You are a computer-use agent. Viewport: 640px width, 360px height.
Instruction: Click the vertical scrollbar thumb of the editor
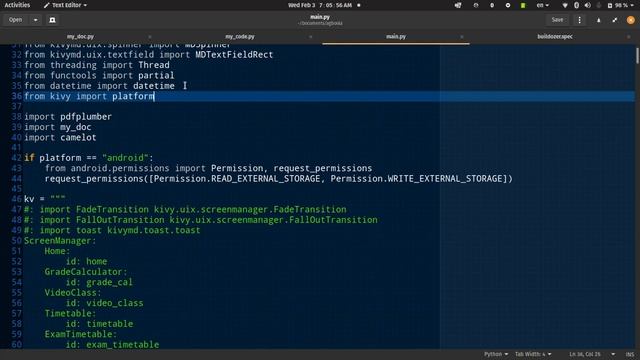point(637,56)
